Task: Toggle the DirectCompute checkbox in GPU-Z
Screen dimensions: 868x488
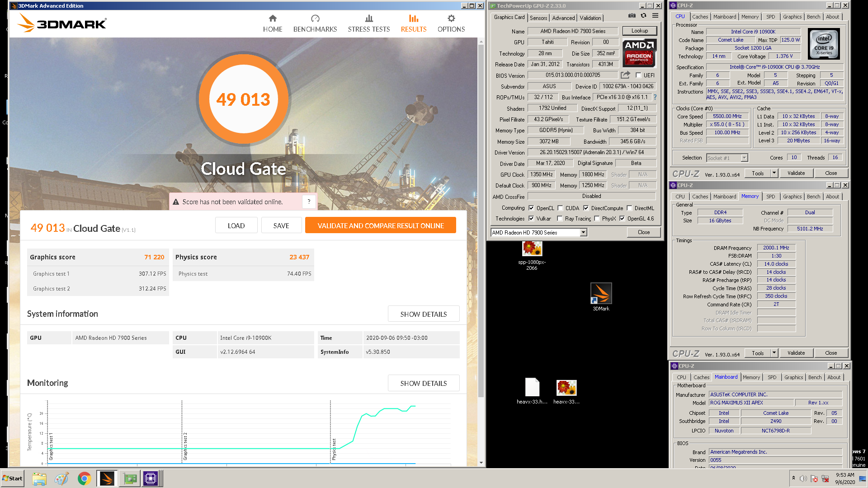Action: tap(586, 208)
